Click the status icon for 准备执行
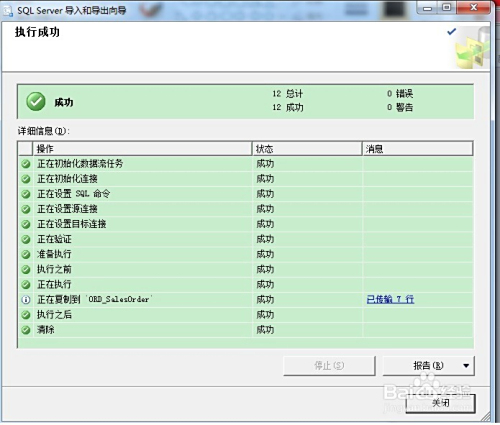The width and height of the screenshot is (500, 425). click(26, 254)
